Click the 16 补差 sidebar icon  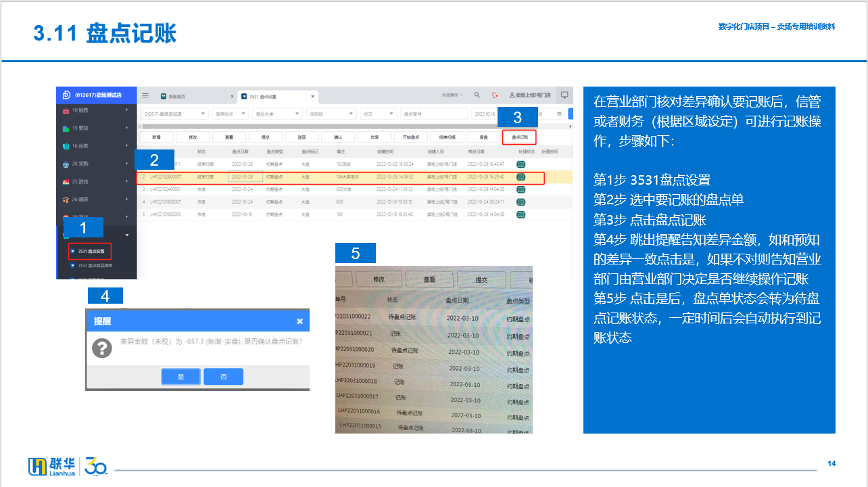tap(66, 145)
